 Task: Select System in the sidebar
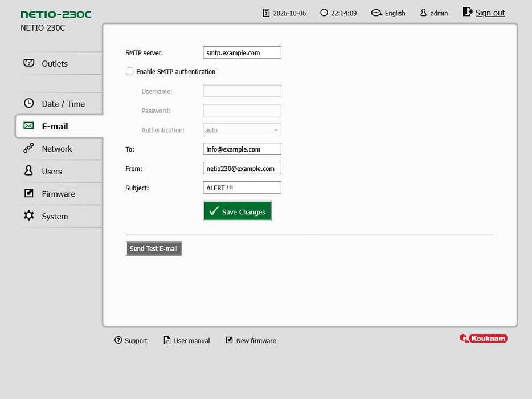pyautogui.click(x=61, y=216)
